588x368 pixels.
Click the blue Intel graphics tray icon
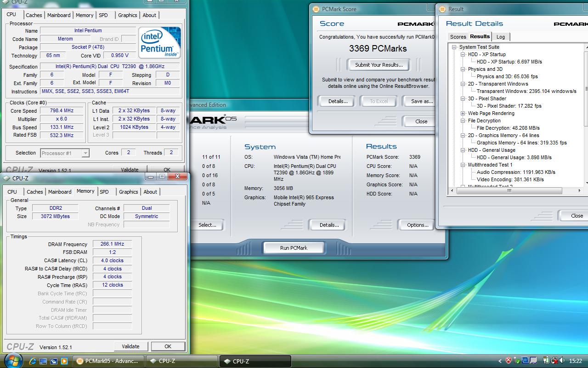525,361
